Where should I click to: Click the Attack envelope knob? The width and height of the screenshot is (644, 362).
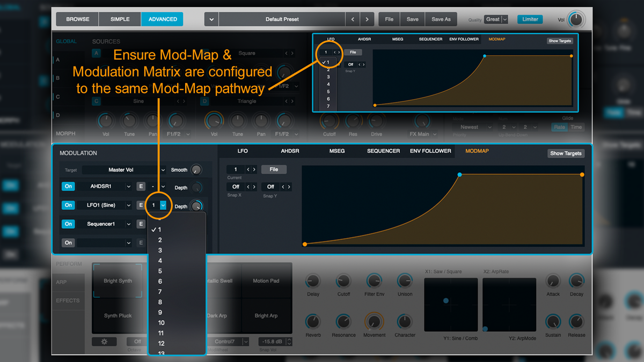pos(553,282)
